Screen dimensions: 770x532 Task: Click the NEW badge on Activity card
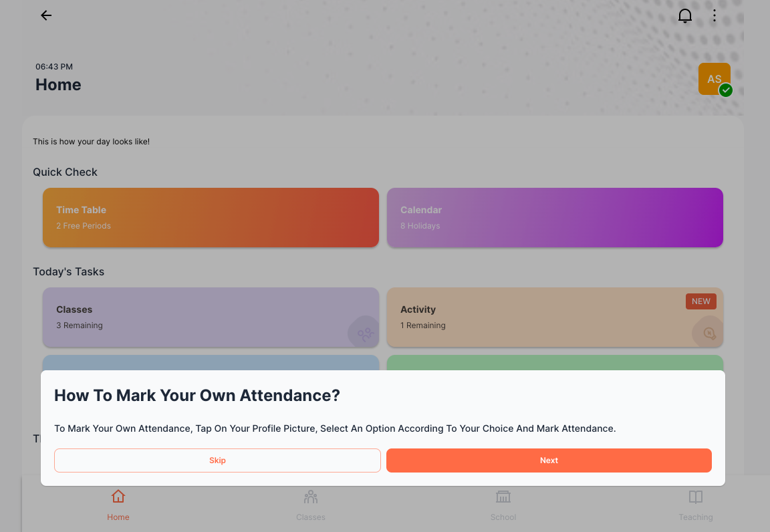coord(700,301)
